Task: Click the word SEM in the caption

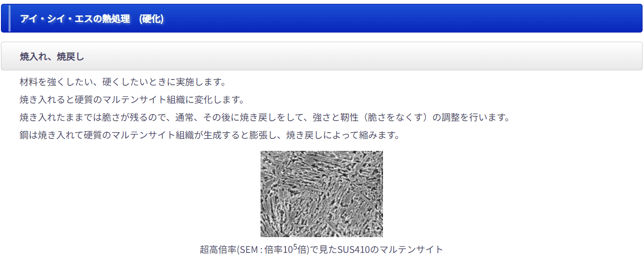Action: 248,250
